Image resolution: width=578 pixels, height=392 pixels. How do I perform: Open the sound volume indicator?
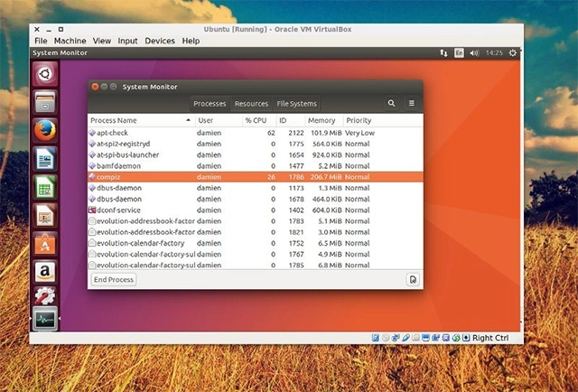tap(474, 53)
